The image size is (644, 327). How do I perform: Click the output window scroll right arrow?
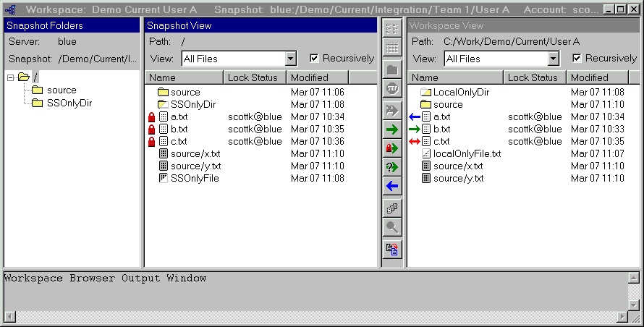tap(622, 317)
